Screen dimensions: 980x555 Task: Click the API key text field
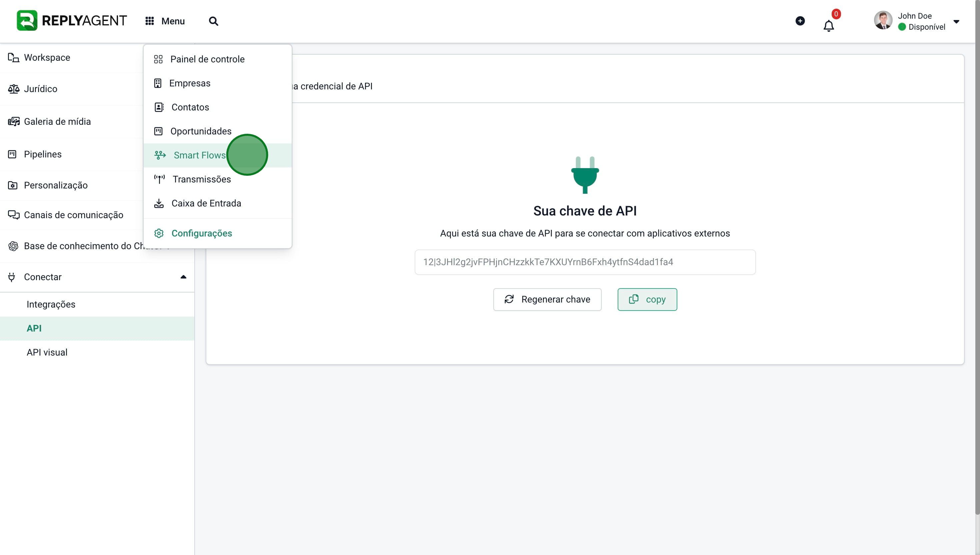click(585, 262)
